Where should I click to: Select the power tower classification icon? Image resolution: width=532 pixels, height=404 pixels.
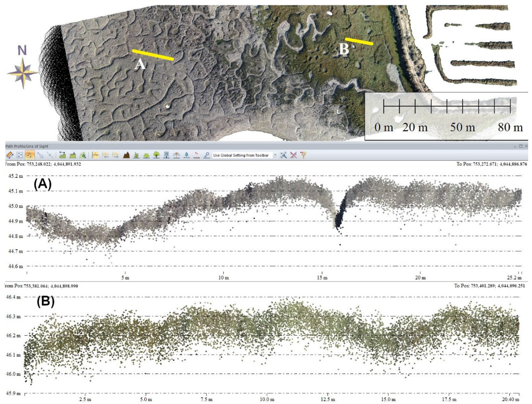177,155
